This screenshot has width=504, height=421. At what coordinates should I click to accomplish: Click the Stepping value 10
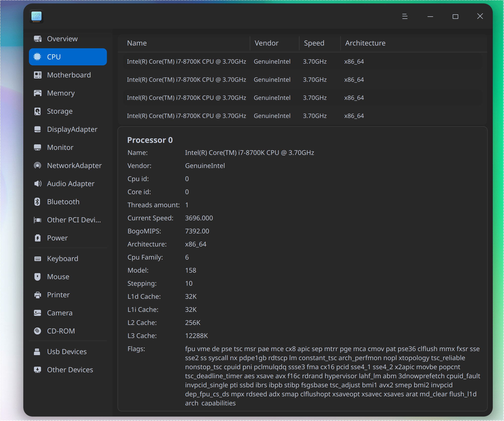coord(189,283)
